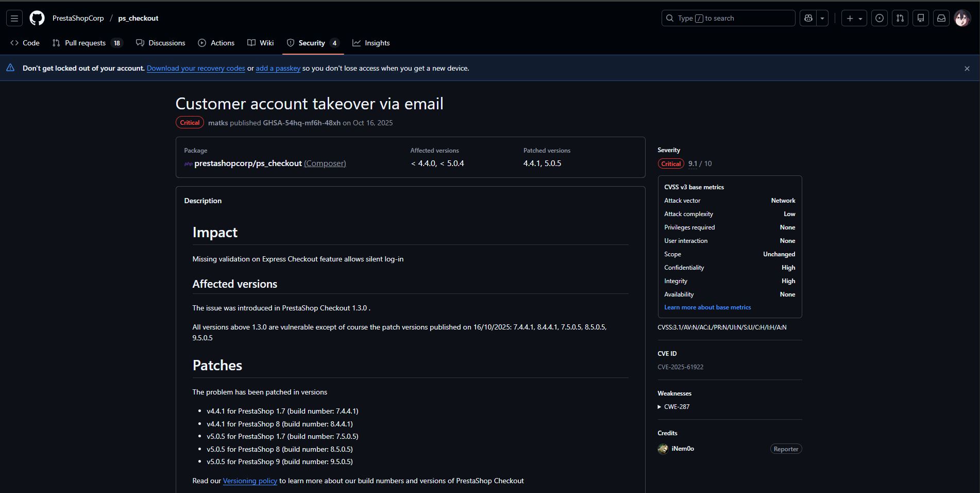The width and height of the screenshot is (980, 493).
Task: Open the notifications inbox icon
Action: 941,18
